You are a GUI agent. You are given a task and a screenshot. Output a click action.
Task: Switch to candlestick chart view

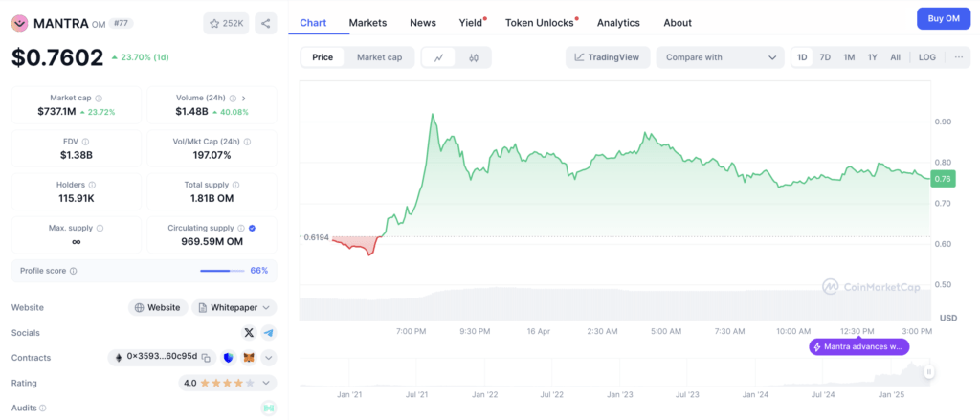[473, 57]
